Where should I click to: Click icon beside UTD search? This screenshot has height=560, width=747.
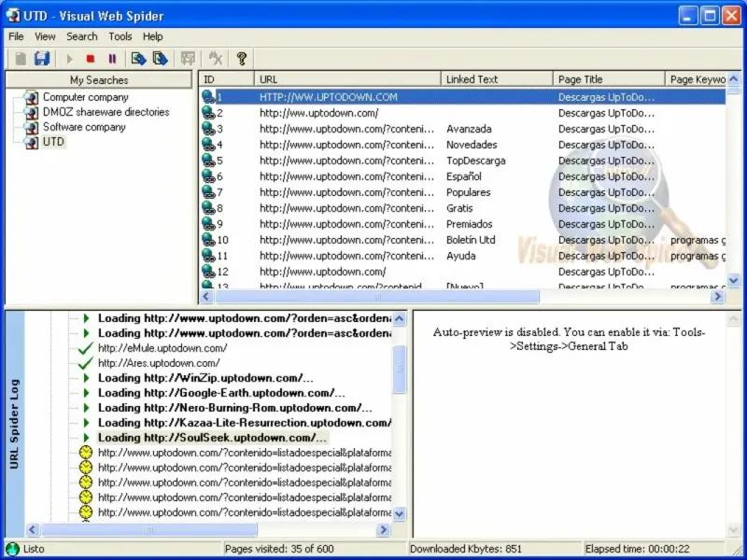pyautogui.click(x=31, y=142)
